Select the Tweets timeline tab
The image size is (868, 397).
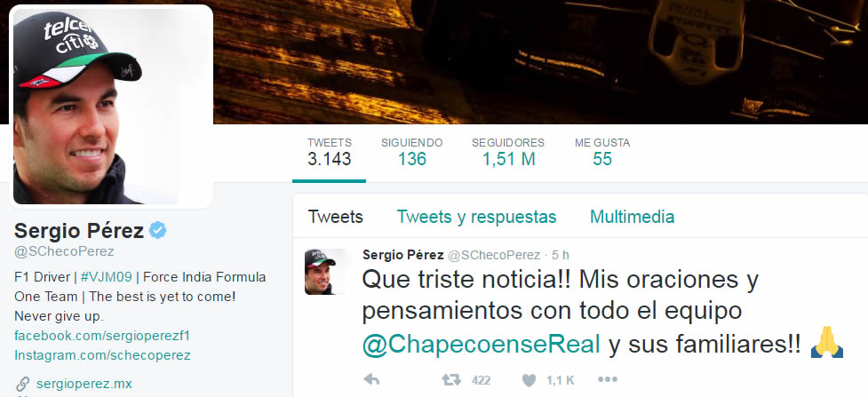pyautogui.click(x=336, y=217)
